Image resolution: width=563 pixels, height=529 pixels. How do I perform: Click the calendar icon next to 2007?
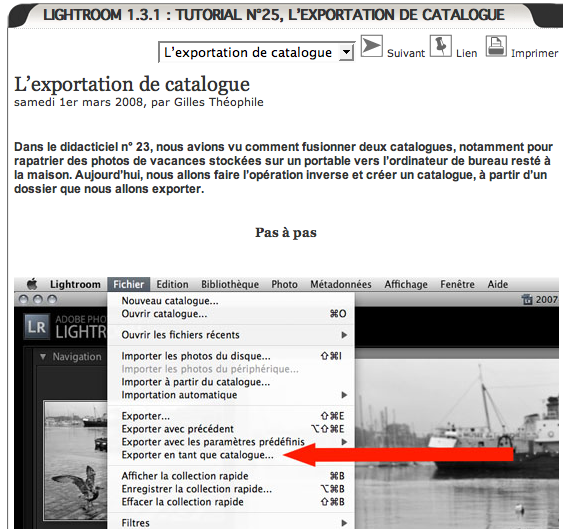(x=527, y=299)
